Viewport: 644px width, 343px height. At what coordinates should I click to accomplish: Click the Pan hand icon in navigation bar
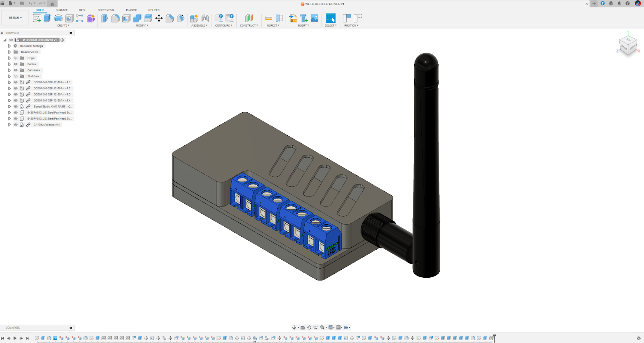coord(309,327)
